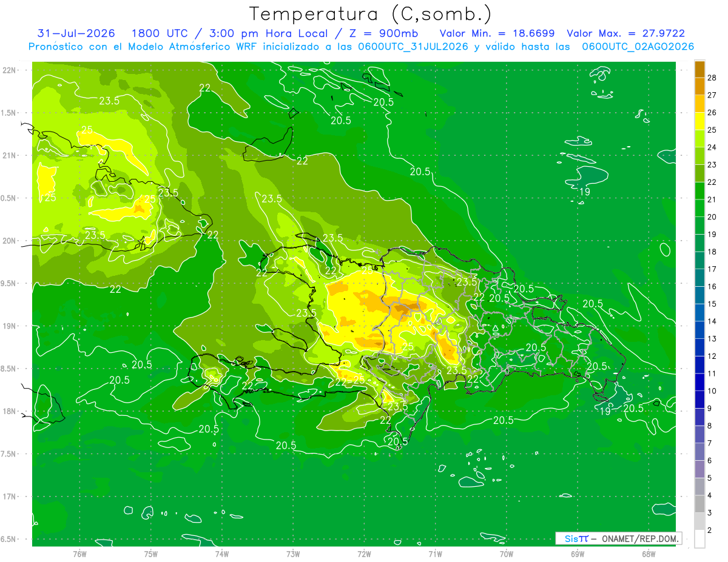Viewport: 728px width, 562px height.
Task: Click the '12' label on color scale
Action: point(712,356)
